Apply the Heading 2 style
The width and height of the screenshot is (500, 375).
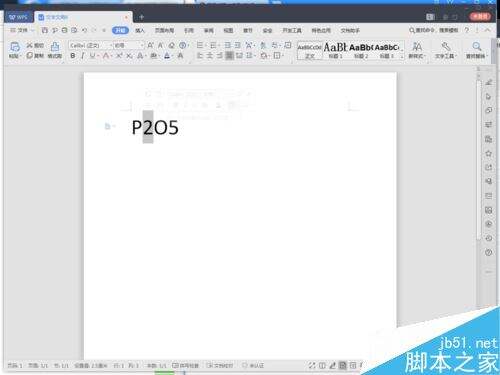point(361,50)
